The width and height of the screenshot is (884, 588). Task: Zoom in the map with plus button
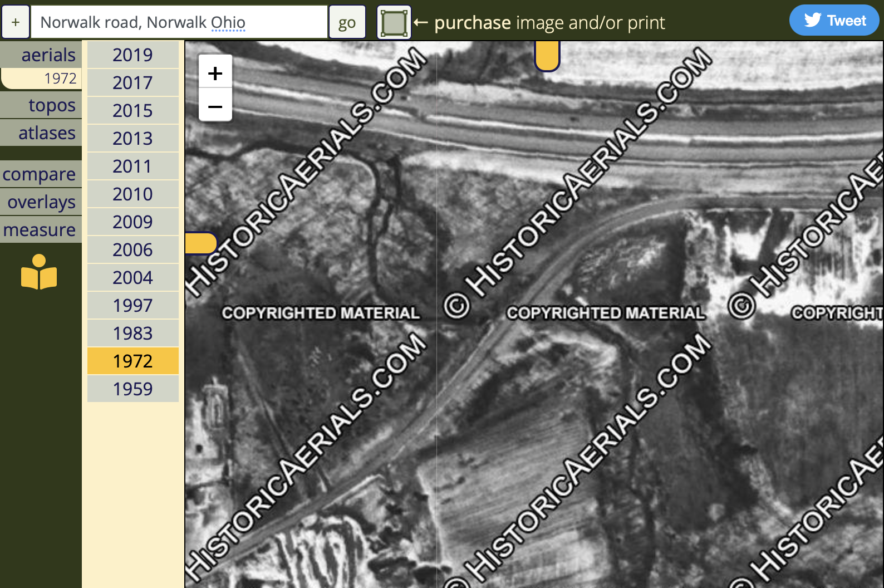pyautogui.click(x=215, y=73)
